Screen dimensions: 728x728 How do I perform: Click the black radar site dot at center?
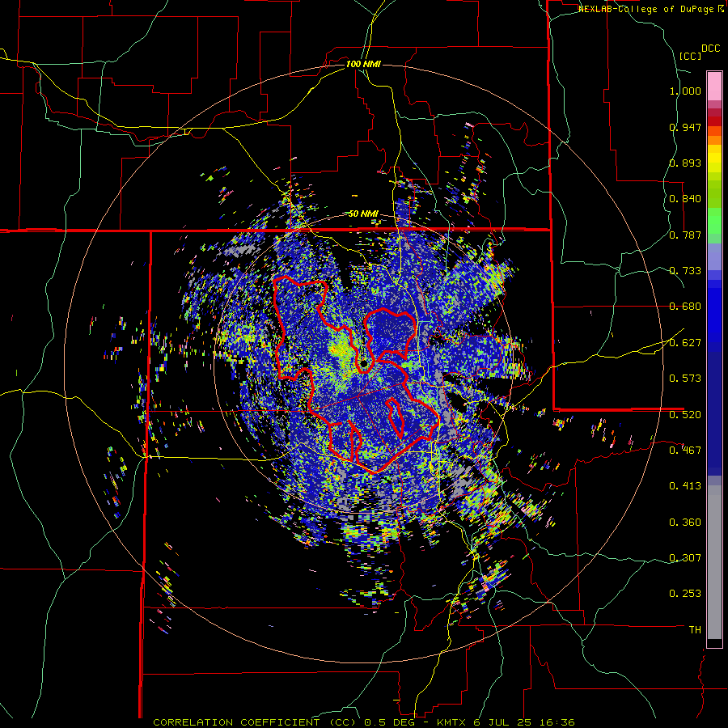coord(364,364)
